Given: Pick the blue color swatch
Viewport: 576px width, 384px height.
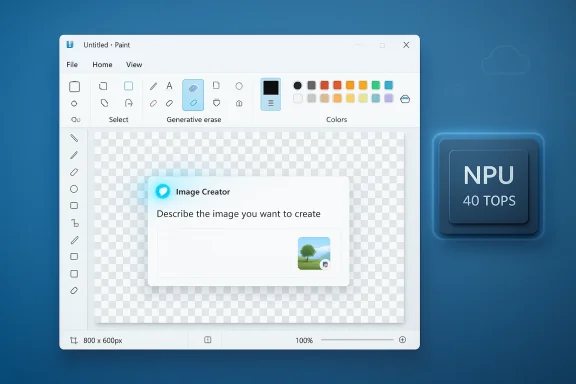Looking at the screenshot, I should coord(389,85).
